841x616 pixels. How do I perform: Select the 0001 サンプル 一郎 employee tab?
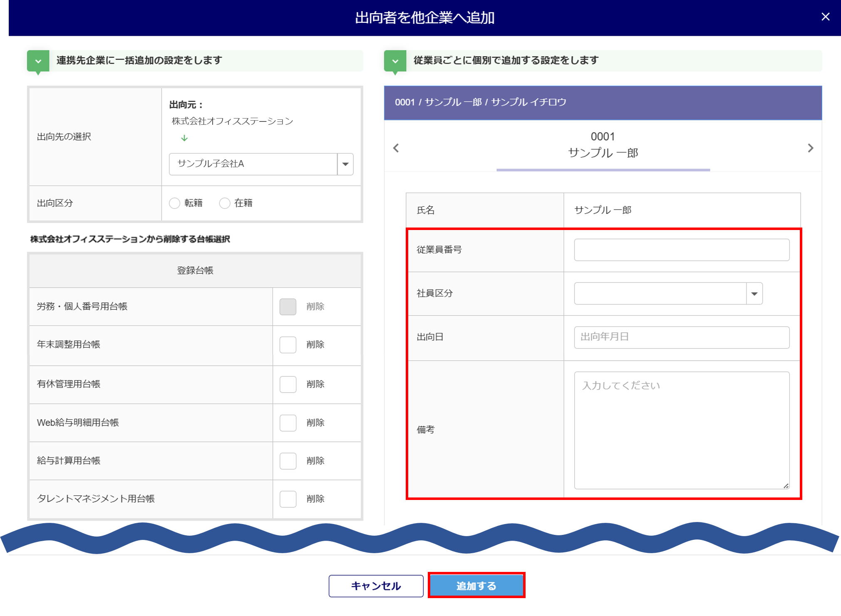pyautogui.click(x=603, y=146)
